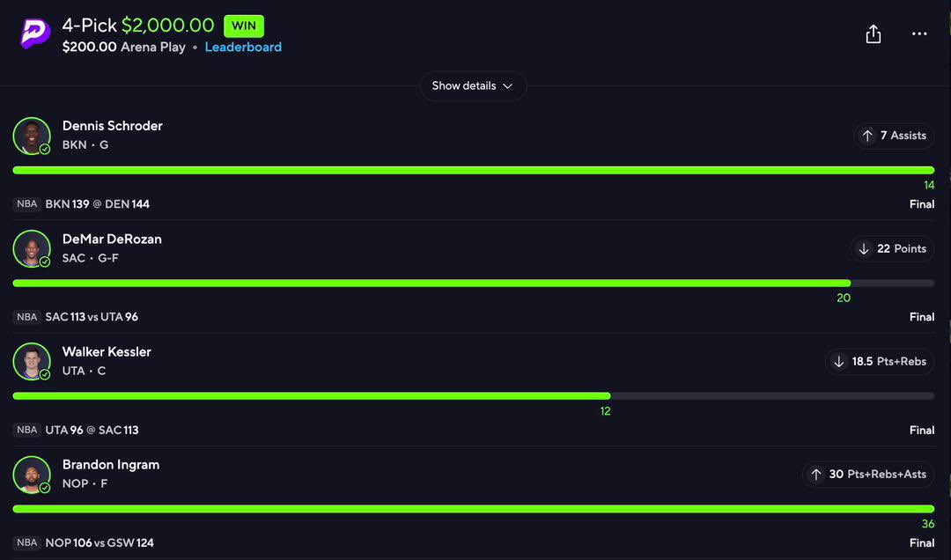The height and width of the screenshot is (560, 951).
Task: Select the Dennis Schroder name text
Action: [x=112, y=126]
